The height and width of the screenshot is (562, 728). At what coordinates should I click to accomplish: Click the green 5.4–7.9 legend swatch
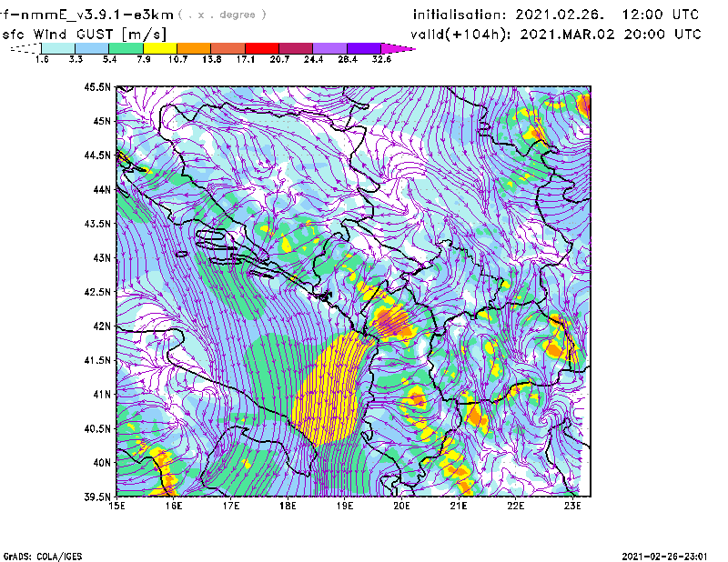pos(126,48)
